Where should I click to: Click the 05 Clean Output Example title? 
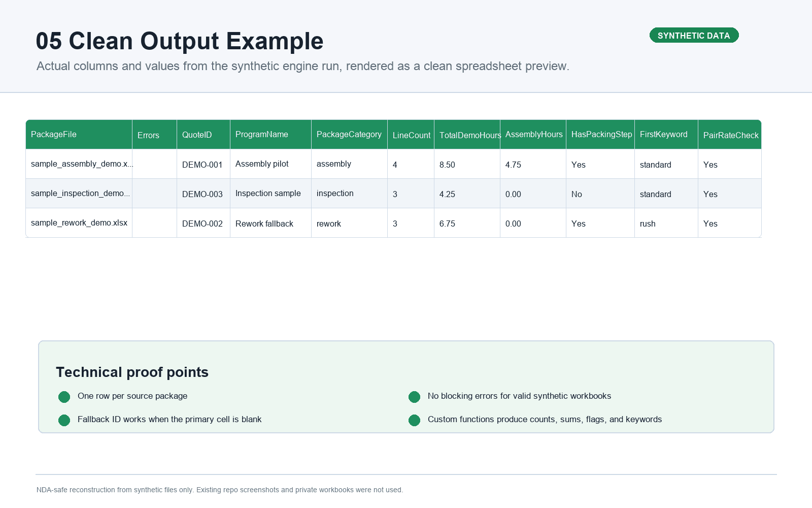180,41
